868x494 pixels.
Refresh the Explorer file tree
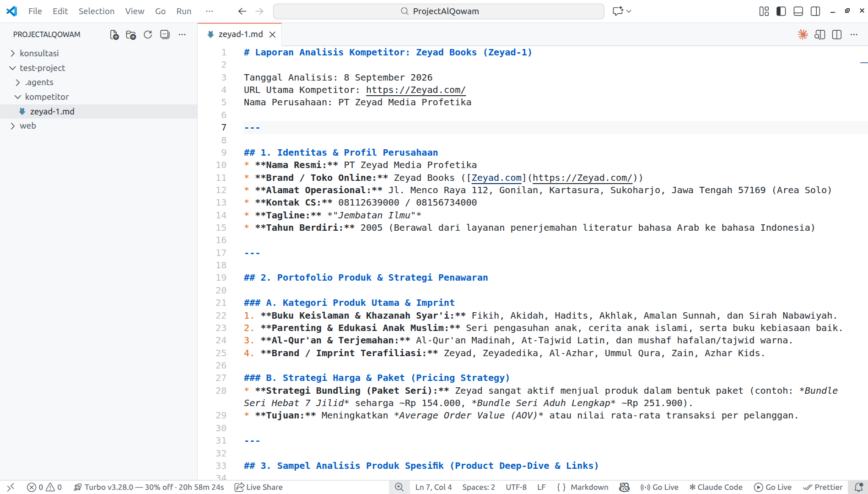point(148,35)
